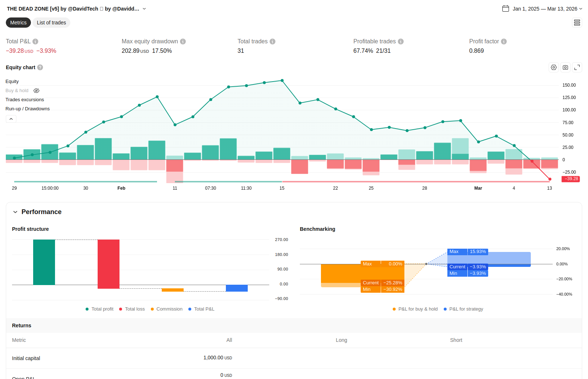Open equity chart settings icon
The width and height of the screenshot is (588, 379).
coord(554,67)
